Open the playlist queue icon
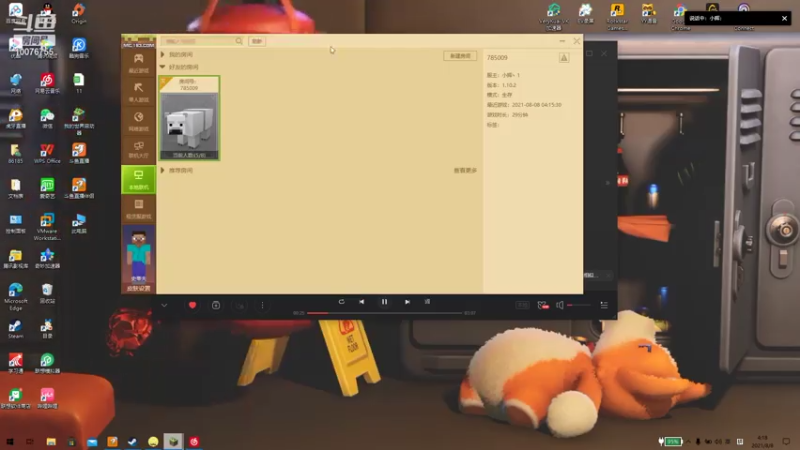This screenshot has height=450, width=800. coord(604,305)
